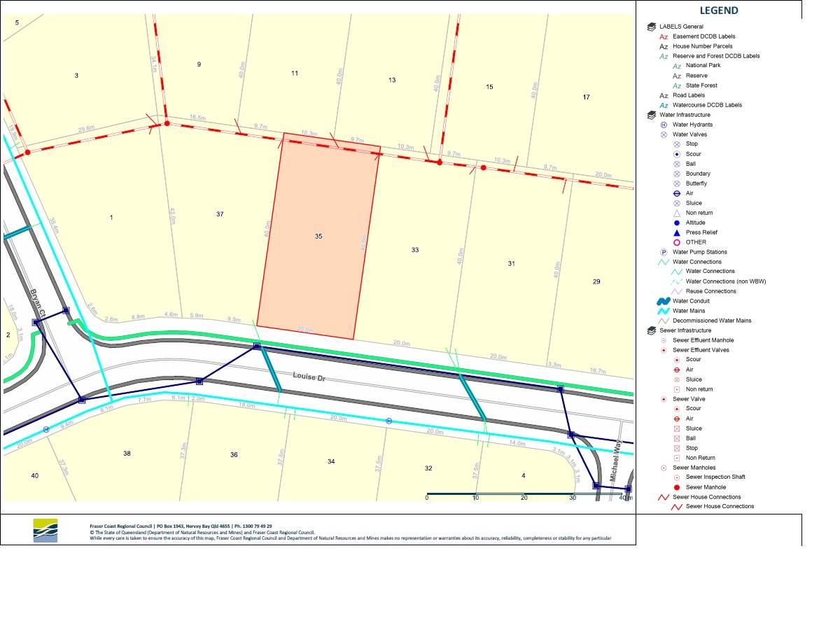840x630 pixels.
Task: Click the Butterfly valve legend symbol
Action: click(677, 183)
